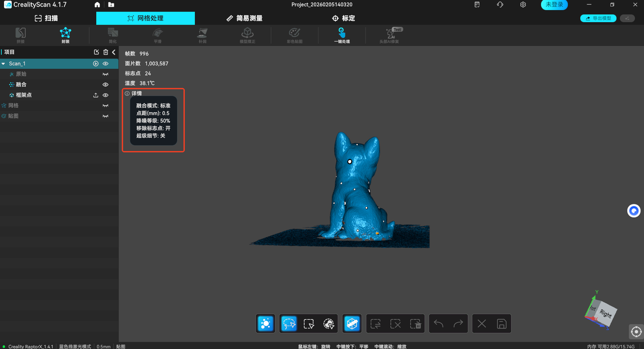Click the 未登录 login button

(554, 5)
